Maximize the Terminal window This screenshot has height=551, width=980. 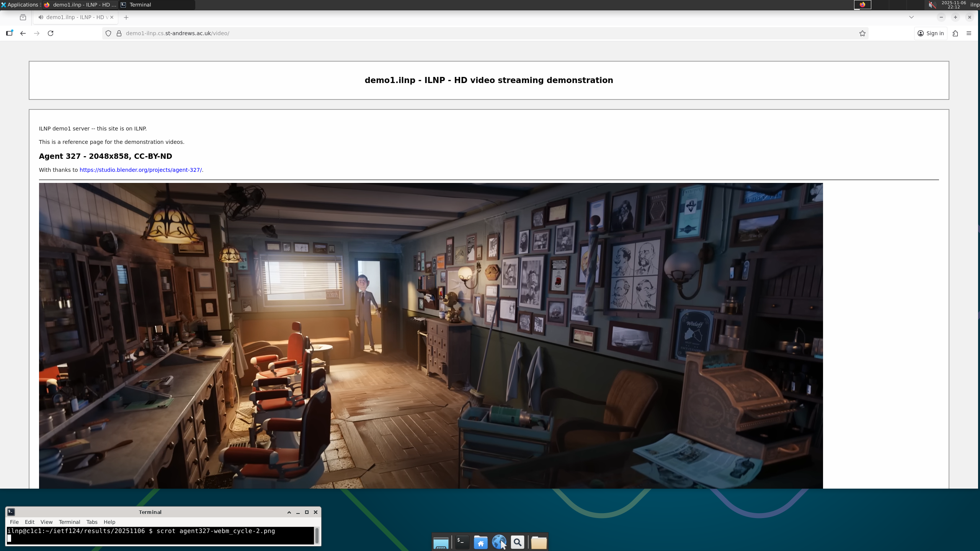tap(307, 512)
